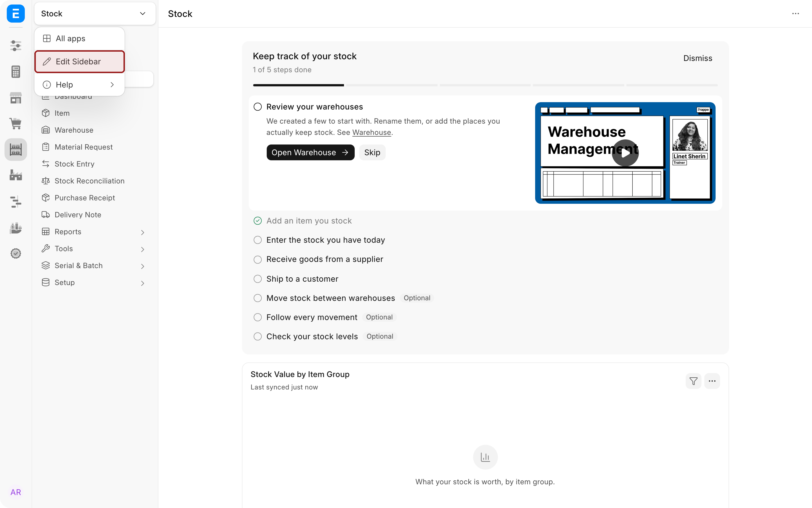Screen dimensions: 812x508
Task: Follow the Warehouse link in description
Action: pos(371,132)
